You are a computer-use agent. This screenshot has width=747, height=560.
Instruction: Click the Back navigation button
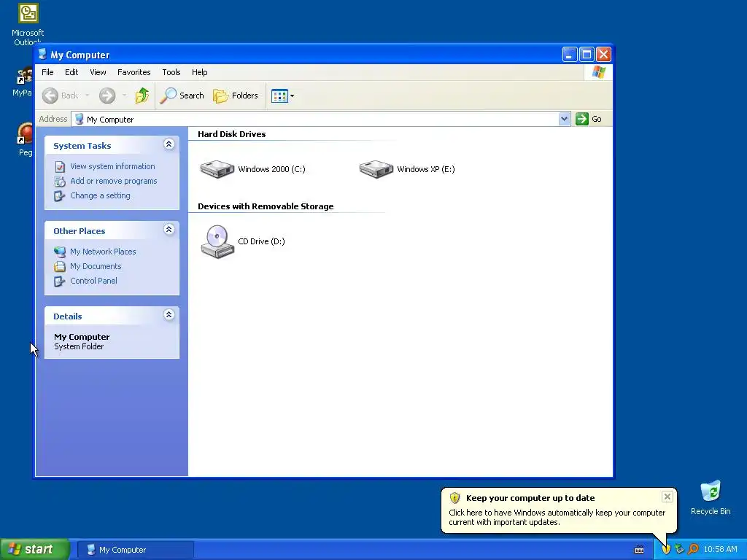click(60, 96)
